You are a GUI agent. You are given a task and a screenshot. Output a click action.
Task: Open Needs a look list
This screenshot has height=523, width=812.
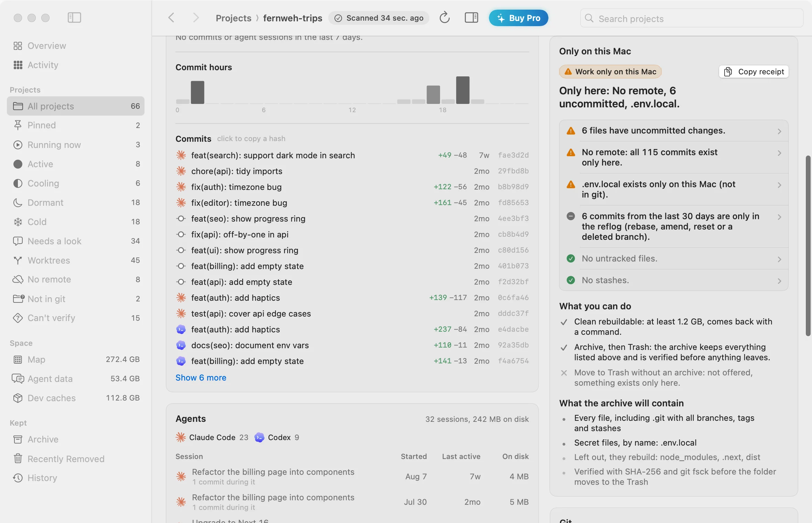[76, 241]
